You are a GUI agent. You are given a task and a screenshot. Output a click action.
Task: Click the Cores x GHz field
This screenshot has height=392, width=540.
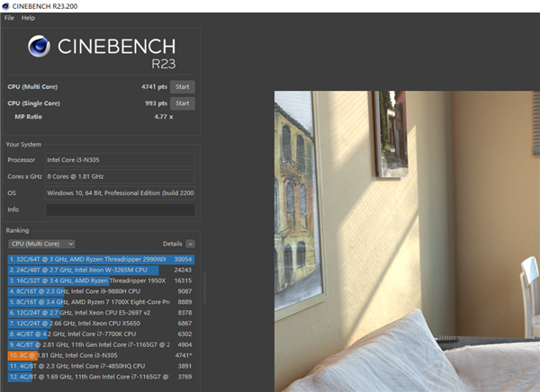click(121, 176)
